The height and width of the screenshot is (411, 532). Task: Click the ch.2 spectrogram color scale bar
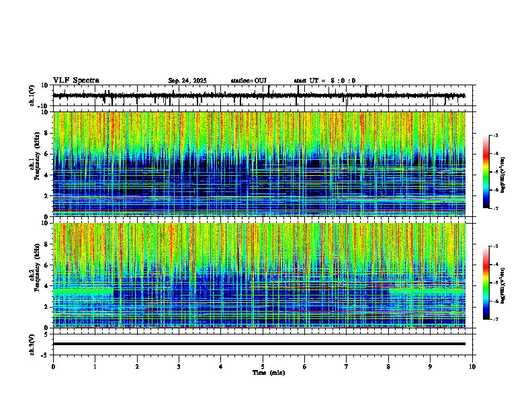pos(486,283)
